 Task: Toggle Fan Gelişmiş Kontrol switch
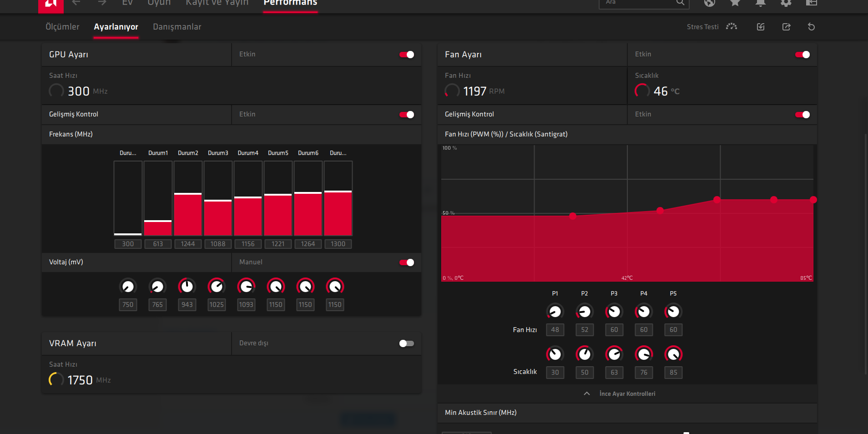click(802, 115)
